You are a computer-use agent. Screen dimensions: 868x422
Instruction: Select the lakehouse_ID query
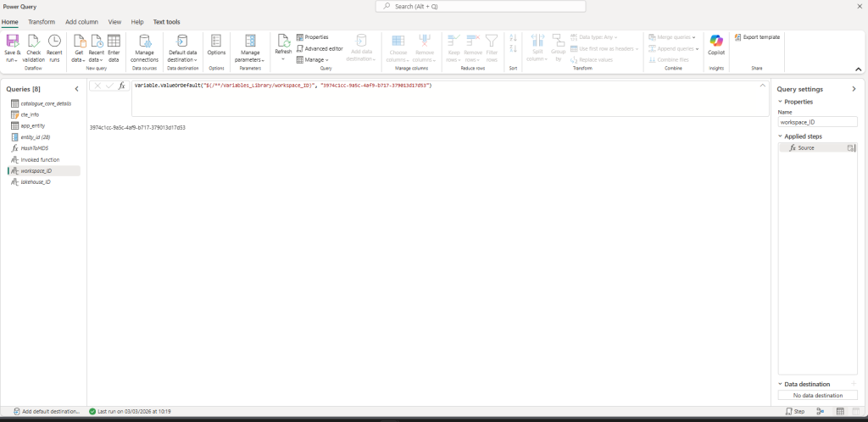[36, 181]
